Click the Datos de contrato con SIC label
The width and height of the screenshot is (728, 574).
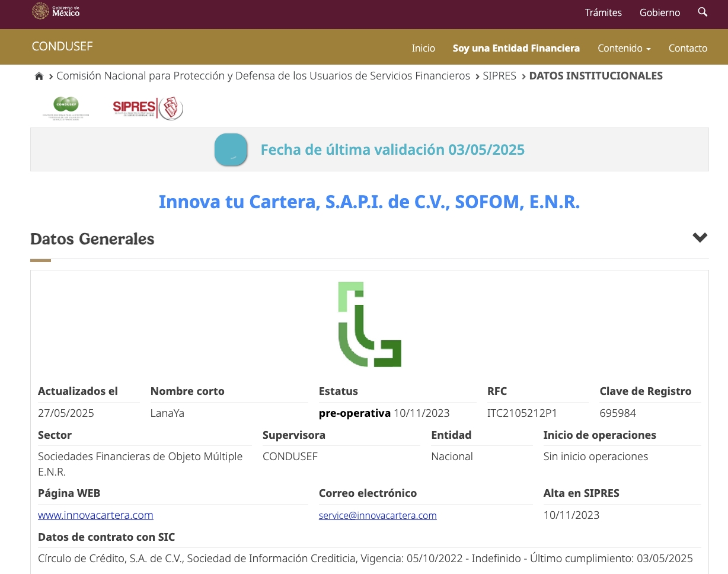[107, 537]
